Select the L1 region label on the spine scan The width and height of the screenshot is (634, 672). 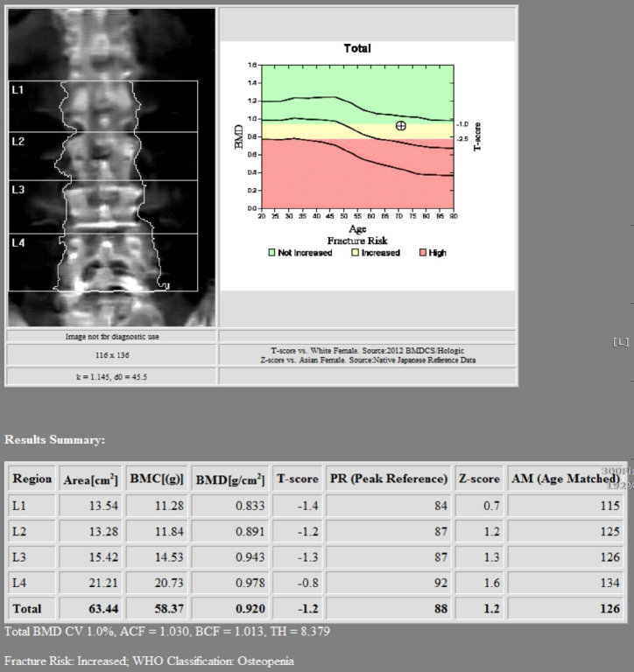18,89
